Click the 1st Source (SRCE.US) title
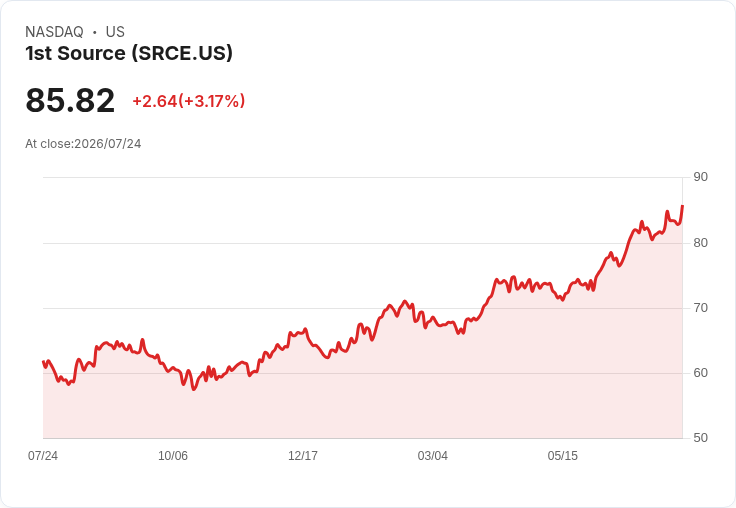The width and height of the screenshot is (736, 508). (129, 53)
